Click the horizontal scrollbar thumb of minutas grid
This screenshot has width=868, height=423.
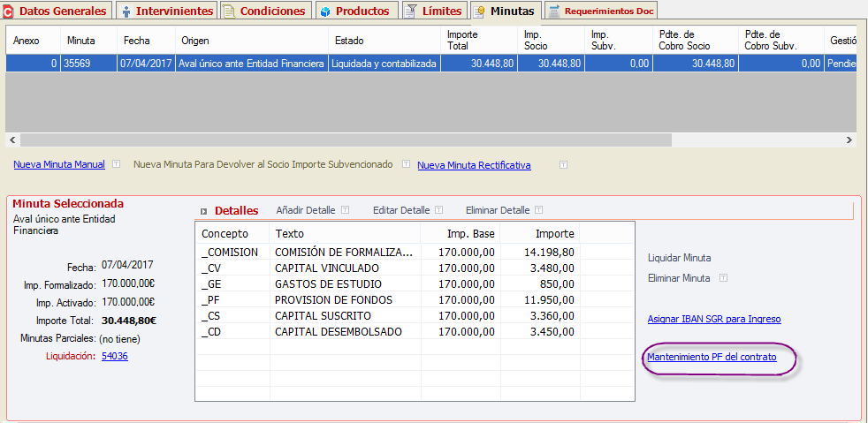(346, 140)
